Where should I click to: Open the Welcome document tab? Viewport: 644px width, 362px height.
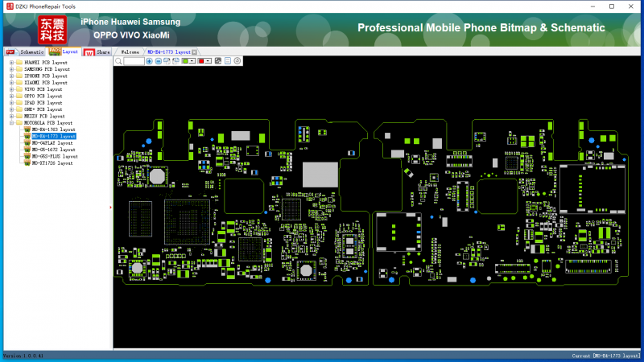click(x=130, y=51)
